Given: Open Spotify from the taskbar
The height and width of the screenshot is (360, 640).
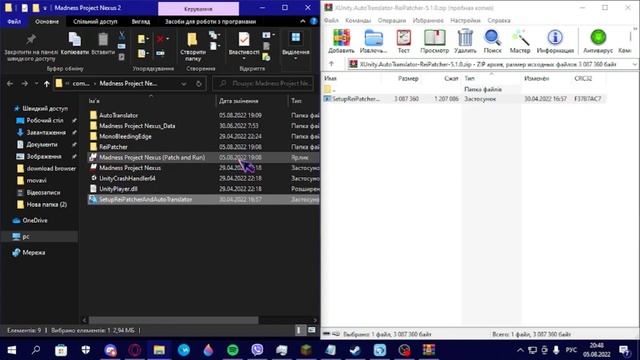Looking at the screenshot, I should (233, 350).
